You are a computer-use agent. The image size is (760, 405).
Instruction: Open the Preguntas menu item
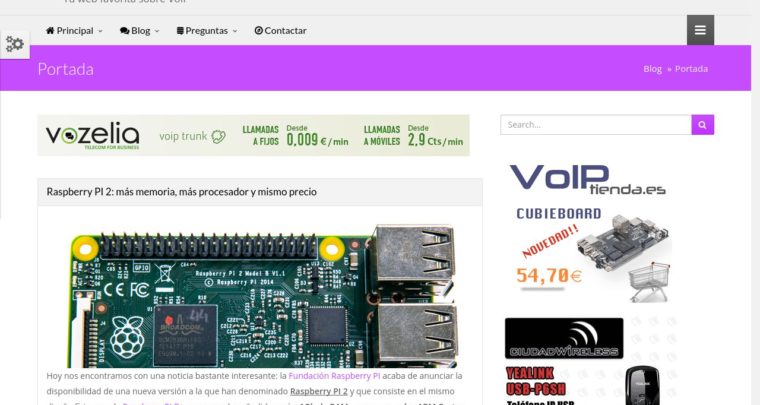coord(206,31)
